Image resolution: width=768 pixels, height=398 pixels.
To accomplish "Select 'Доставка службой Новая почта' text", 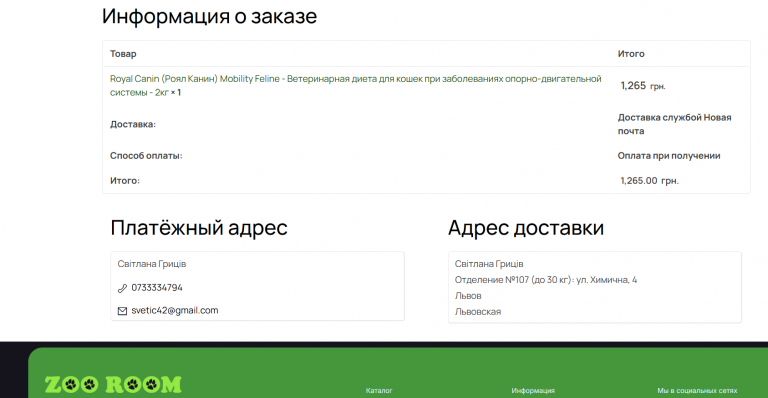I will 674,124.
